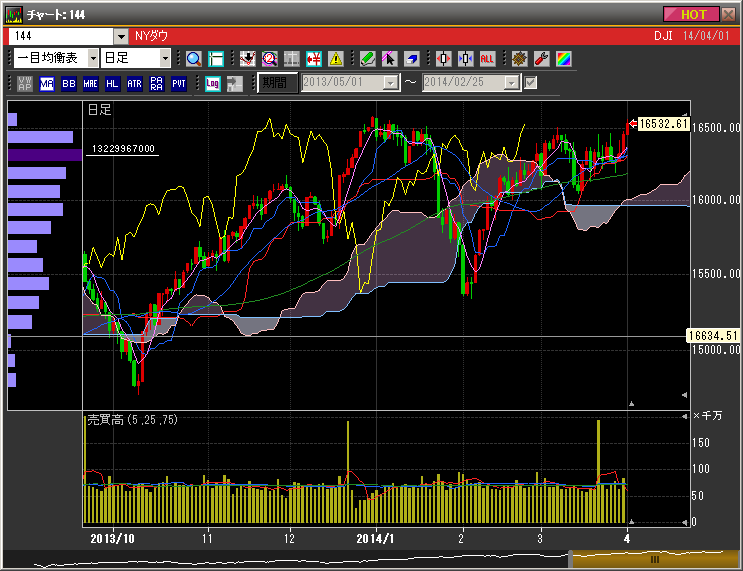Click the 期間 period button

point(278,83)
